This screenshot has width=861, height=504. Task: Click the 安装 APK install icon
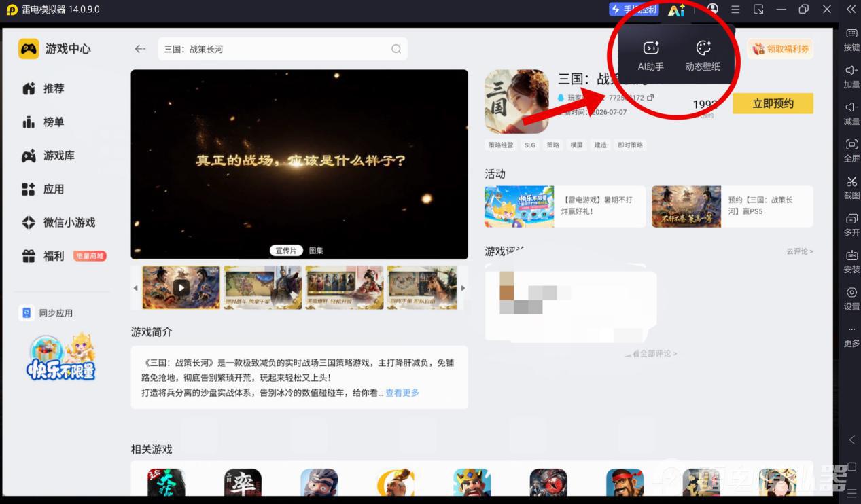[851, 255]
